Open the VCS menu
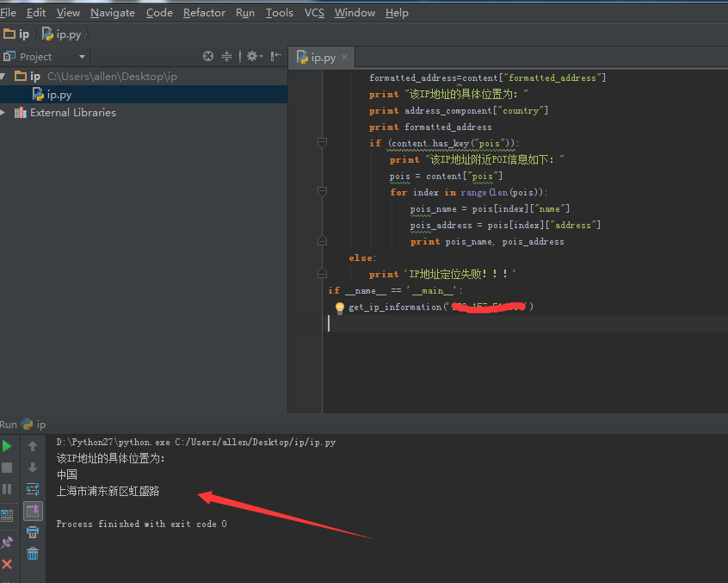Screen dimensions: 728x583 tap(314, 13)
